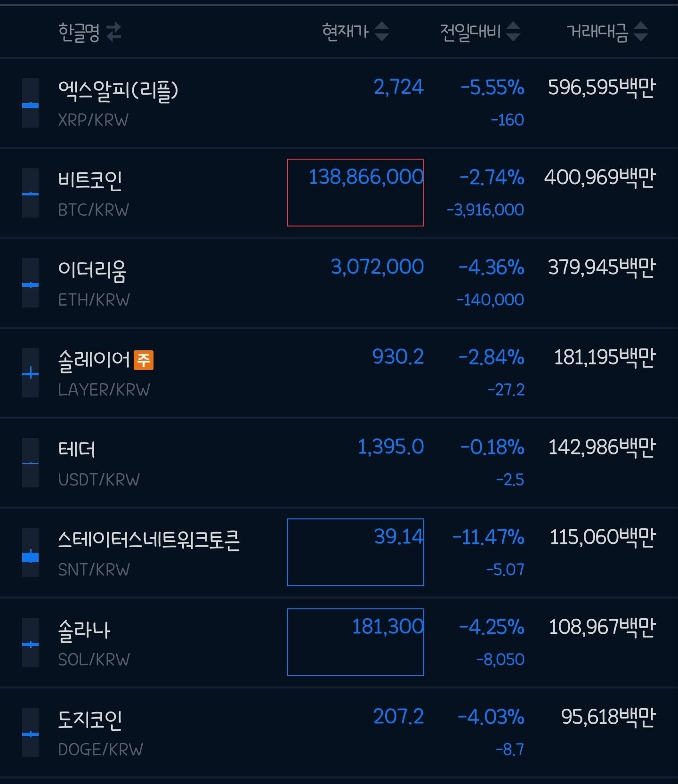
Task: Select the 테더 USDT/KRW listing
Action: pyautogui.click(x=339, y=463)
